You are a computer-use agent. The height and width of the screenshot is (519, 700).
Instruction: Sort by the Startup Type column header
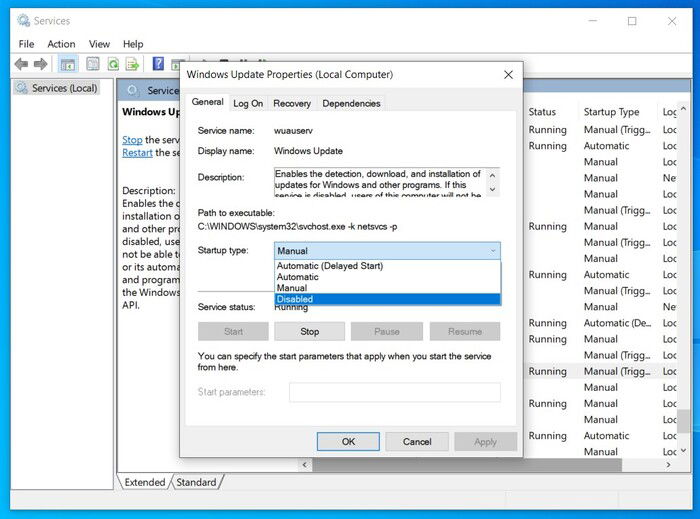click(x=611, y=112)
